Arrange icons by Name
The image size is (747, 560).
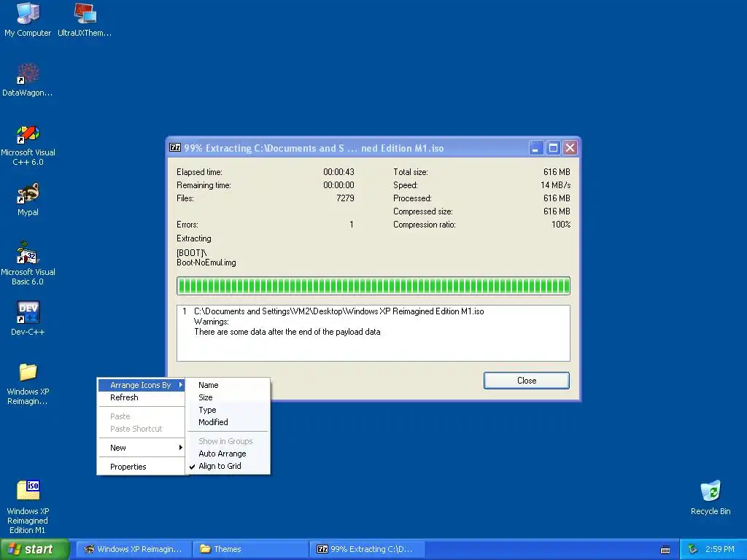click(228, 385)
